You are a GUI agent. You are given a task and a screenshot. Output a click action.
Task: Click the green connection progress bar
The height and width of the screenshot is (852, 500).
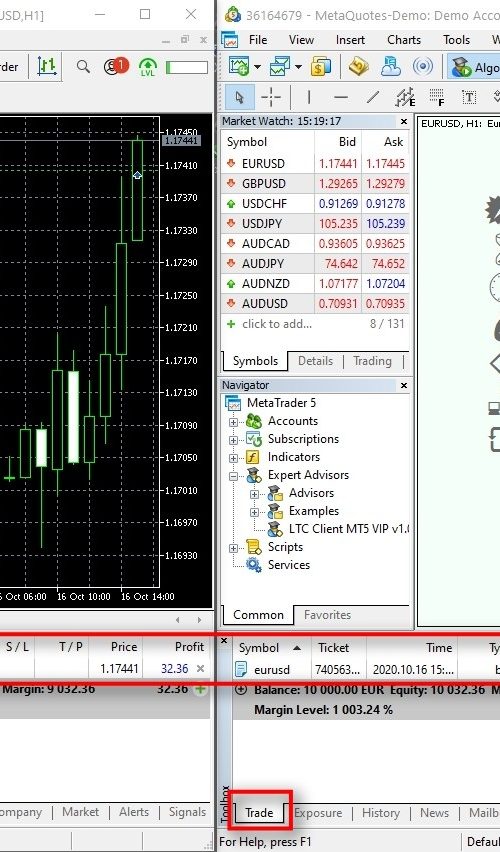187,67
